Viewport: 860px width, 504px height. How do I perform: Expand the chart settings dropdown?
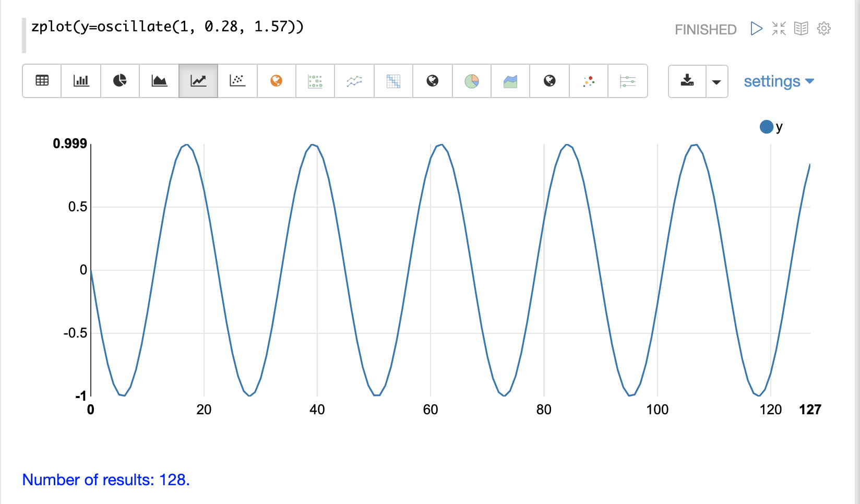[779, 81]
